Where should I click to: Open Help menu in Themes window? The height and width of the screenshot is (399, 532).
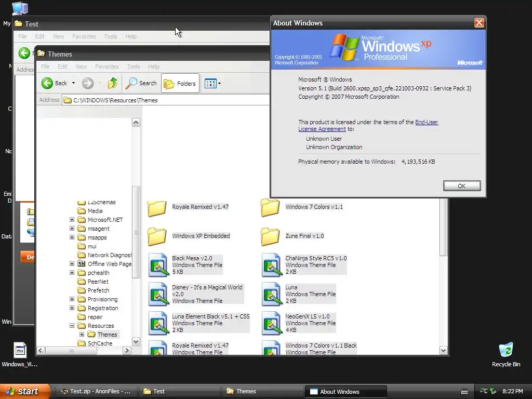click(153, 66)
